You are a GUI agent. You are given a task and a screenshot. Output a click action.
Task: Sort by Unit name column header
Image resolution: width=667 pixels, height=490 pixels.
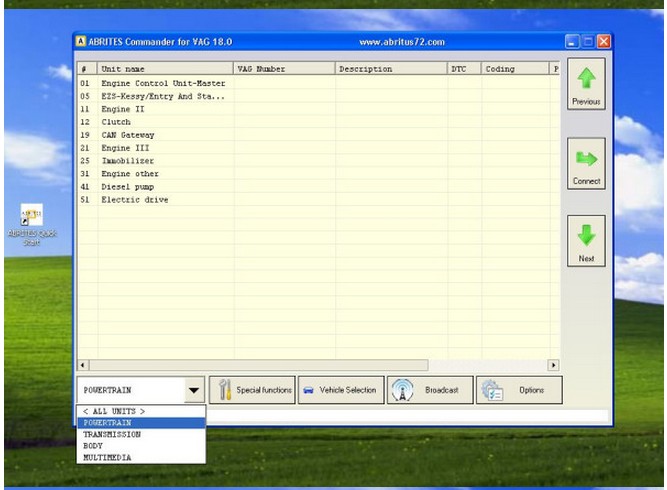pos(164,69)
